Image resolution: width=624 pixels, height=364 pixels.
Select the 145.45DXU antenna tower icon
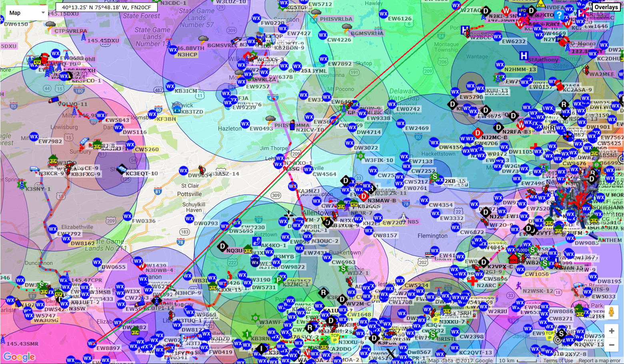click(x=83, y=37)
